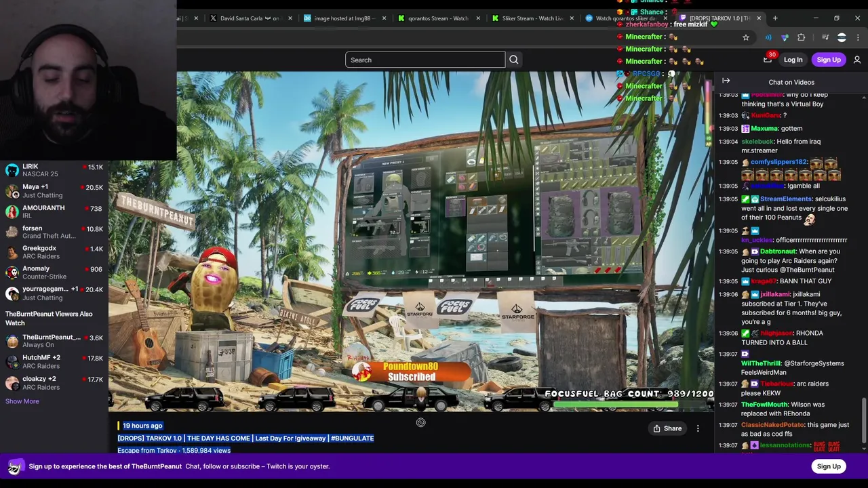The width and height of the screenshot is (868, 488).
Task: Open the more options menu beside Share
Action: [x=698, y=428]
